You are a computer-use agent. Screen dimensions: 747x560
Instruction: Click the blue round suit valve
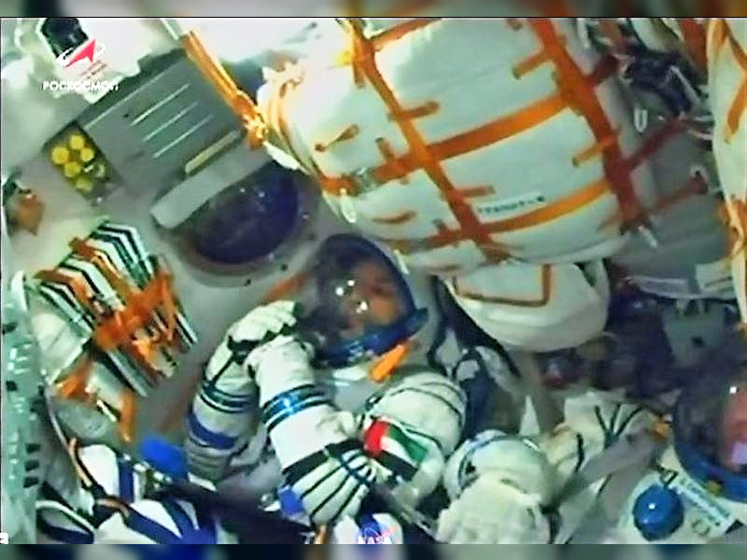pos(657,511)
